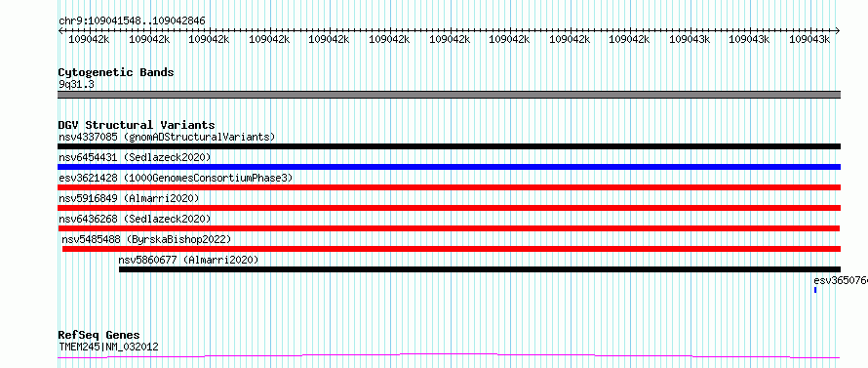
Task: Click the nsv5860677 Almarri2020 label
Action: pyautogui.click(x=188, y=260)
